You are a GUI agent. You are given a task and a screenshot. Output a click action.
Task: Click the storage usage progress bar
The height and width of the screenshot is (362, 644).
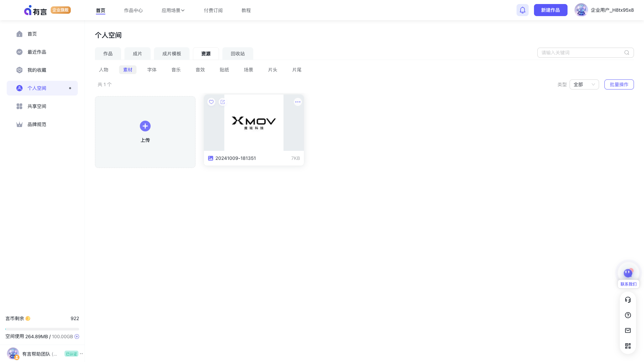tap(42, 329)
